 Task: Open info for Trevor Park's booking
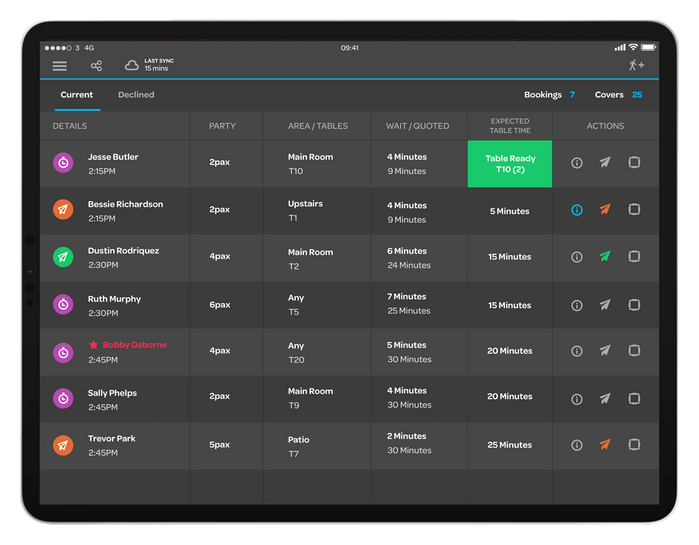577,445
